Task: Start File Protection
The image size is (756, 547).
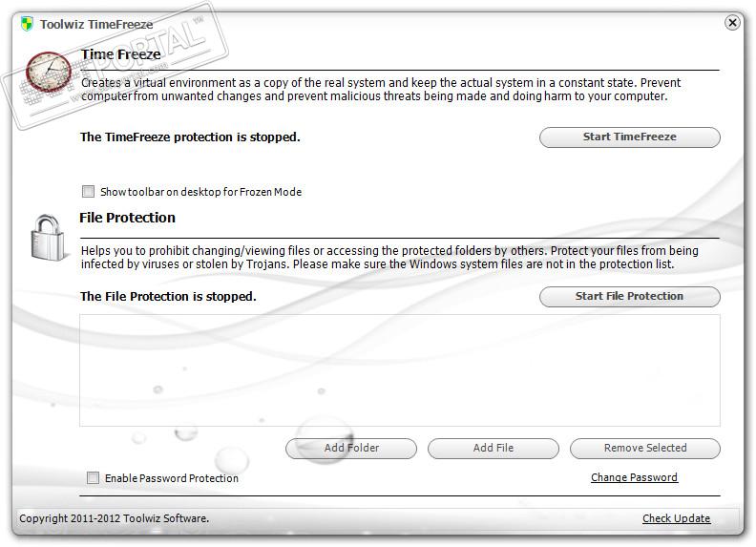Action: 630,296
